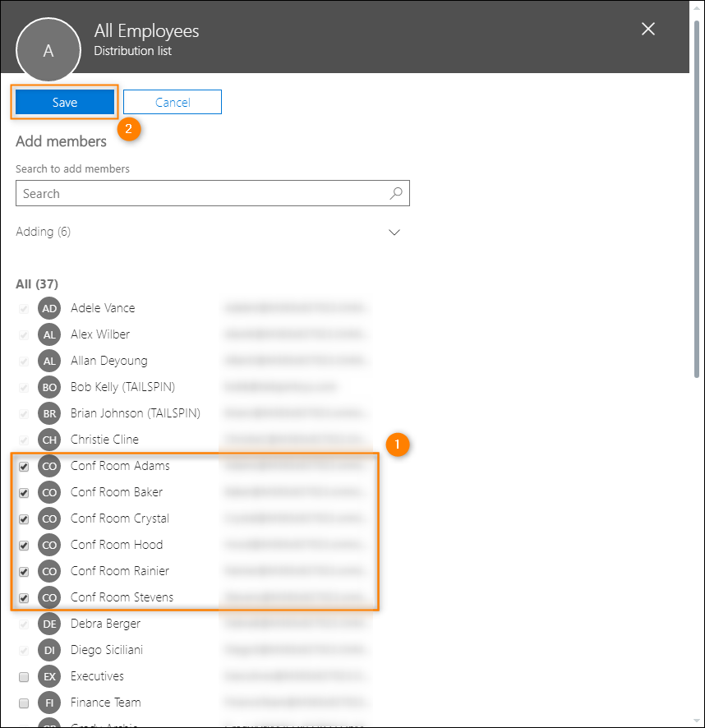Viewport: 705px width, 728px height.
Task: Click the Save button
Action: (64, 102)
